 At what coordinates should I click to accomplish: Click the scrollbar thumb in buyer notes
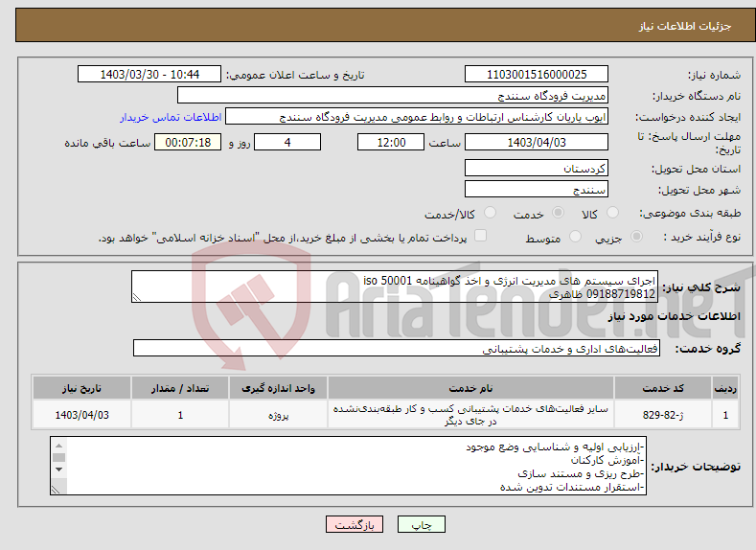(58, 457)
